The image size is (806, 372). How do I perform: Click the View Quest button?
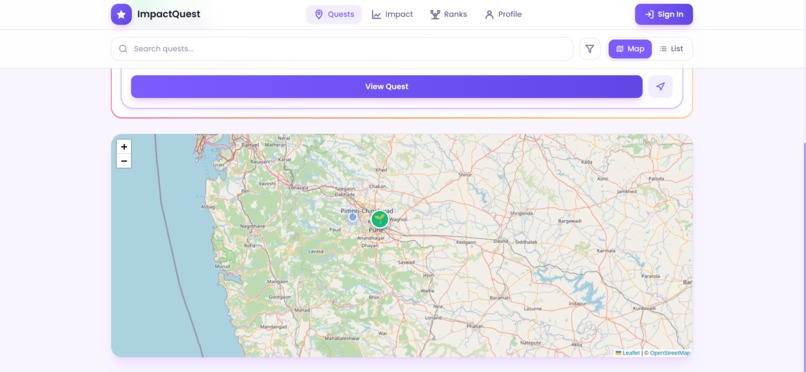click(387, 86)
